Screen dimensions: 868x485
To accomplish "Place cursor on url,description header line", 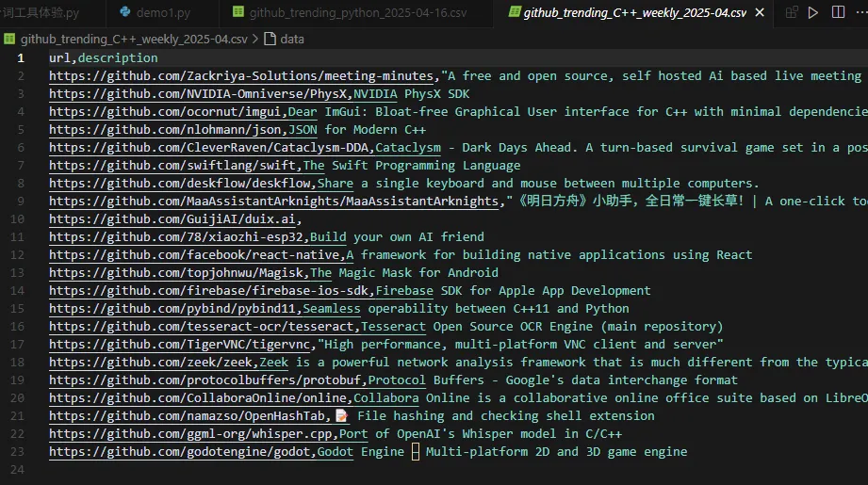I will point(103,58).
